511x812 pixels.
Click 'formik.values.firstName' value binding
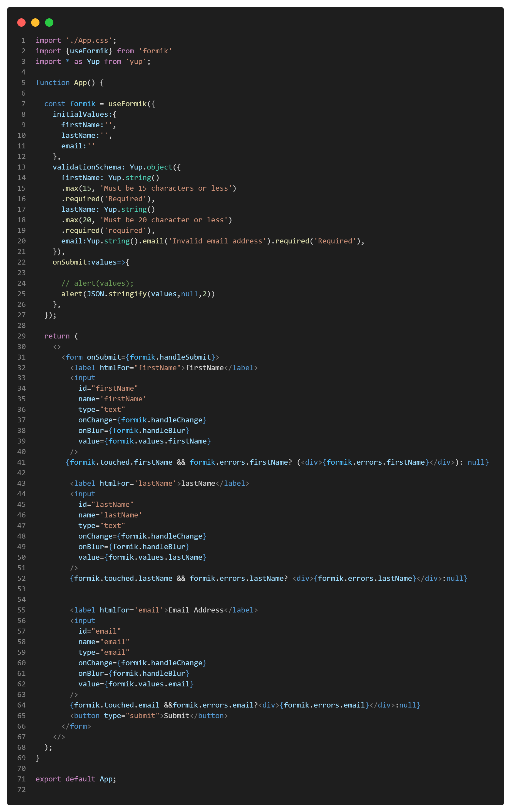coord(158,441)
